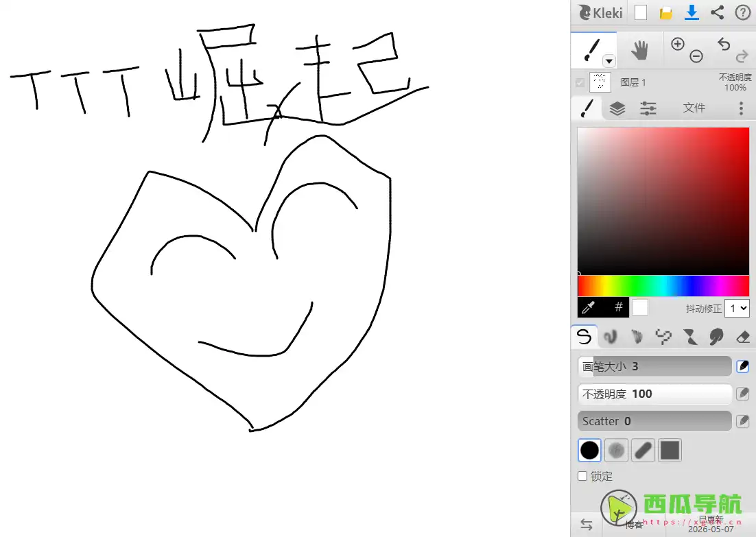Click the Scatter slider
Image resolution: width=756 pixels, height=537 pixels.
click(x=654, y=421)
